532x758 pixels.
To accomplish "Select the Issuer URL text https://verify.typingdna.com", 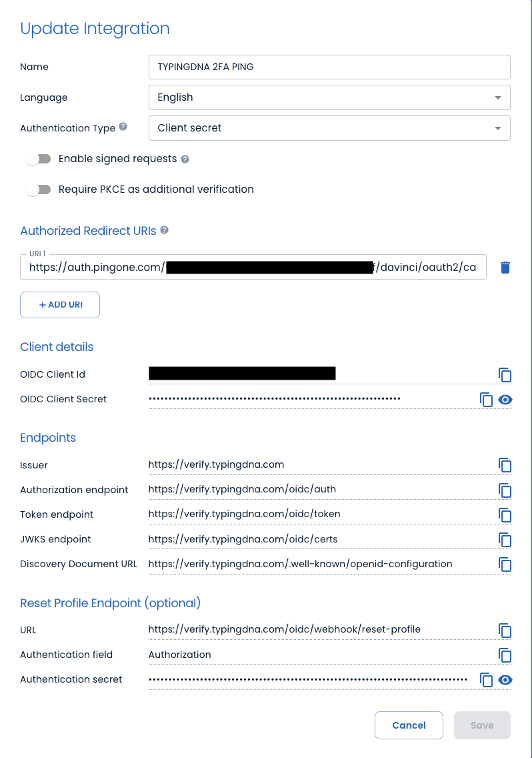I will [216, 464].
